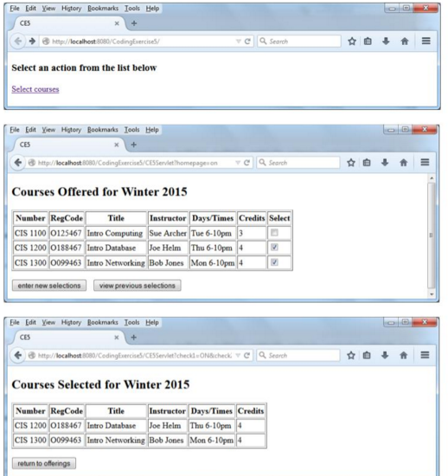Expand URL dropdown in Courses Selected browser

[x=238, y=355]
